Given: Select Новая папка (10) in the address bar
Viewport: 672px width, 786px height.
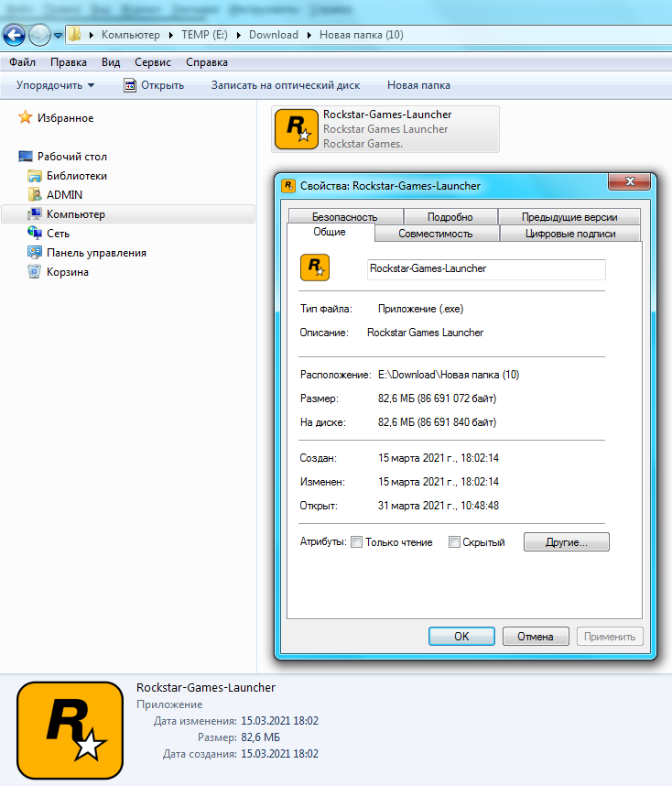Looking at the screenshot, I should [x=362, y=35].
